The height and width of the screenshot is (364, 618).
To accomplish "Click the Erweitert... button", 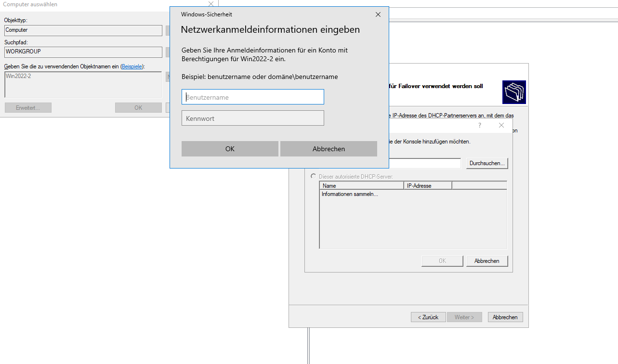I will coord(28,108).
